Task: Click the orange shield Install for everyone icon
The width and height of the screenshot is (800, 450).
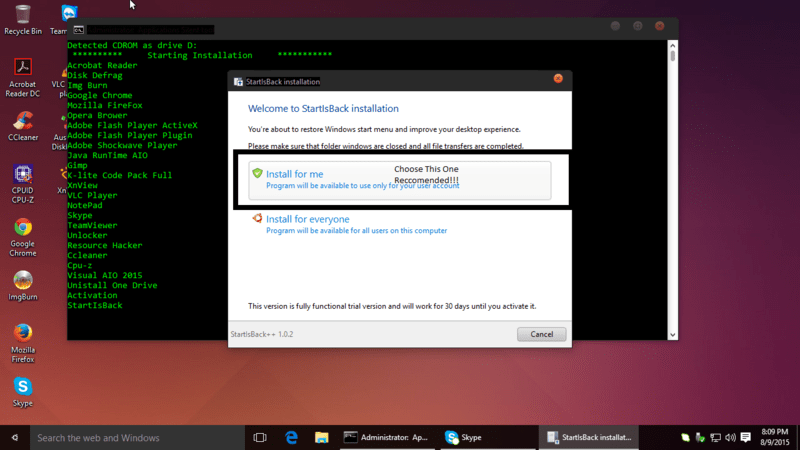Action: pyautogui.click(x=257, y=218)
